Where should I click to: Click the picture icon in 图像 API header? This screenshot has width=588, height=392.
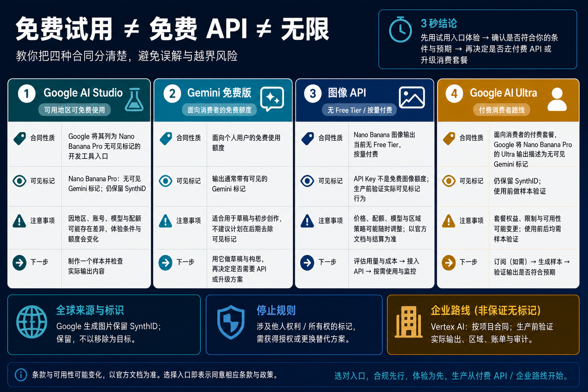(412, 98)
